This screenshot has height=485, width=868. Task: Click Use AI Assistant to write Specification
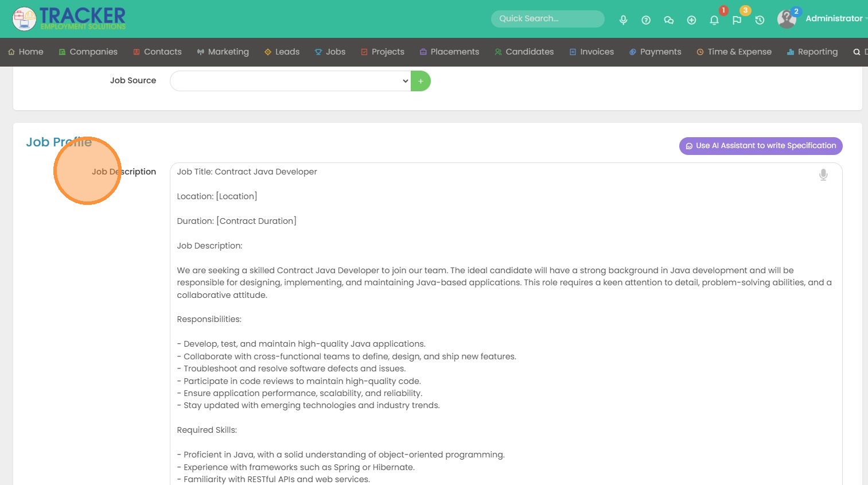point(761,146)
